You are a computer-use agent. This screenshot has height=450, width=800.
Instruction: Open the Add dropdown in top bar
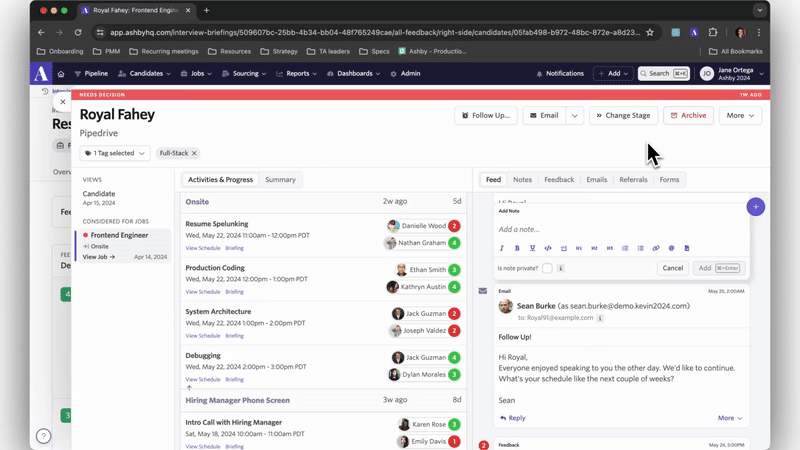coord(613,73)
